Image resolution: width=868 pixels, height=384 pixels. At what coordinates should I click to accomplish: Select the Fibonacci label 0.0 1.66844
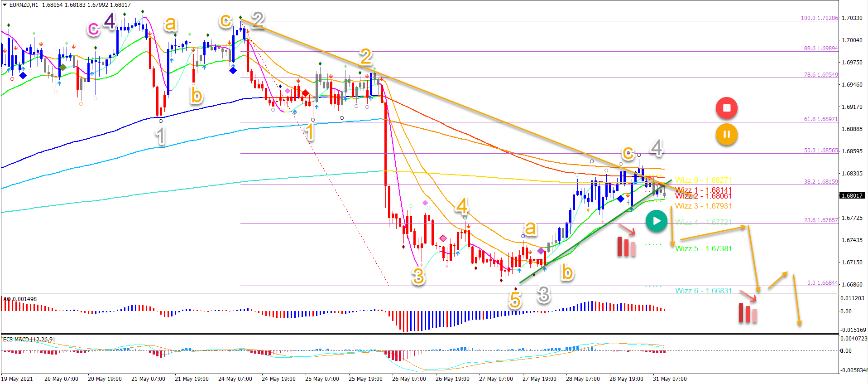click(x=822, y=283)
